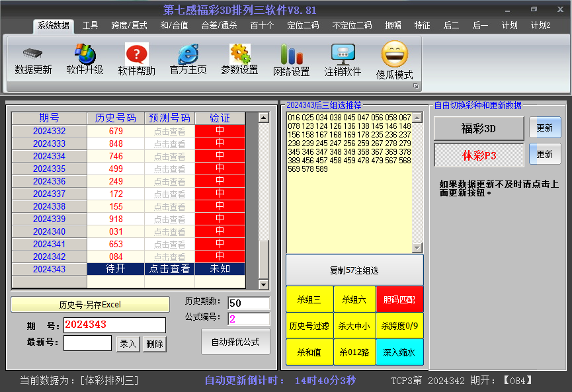Expand the ribbon group launcher arrow
This screenshot has height=392, width=572.
[416, 87]
